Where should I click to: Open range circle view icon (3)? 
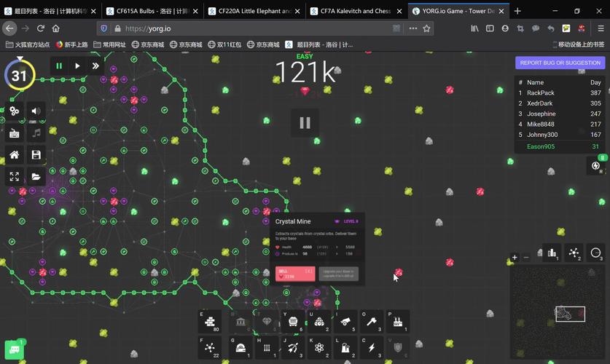point(595,253)
